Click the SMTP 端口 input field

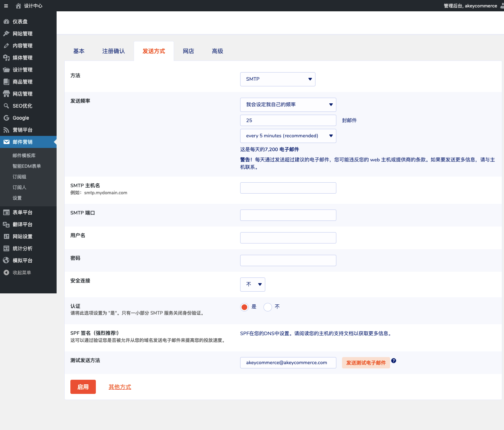(x=288, y=215)
